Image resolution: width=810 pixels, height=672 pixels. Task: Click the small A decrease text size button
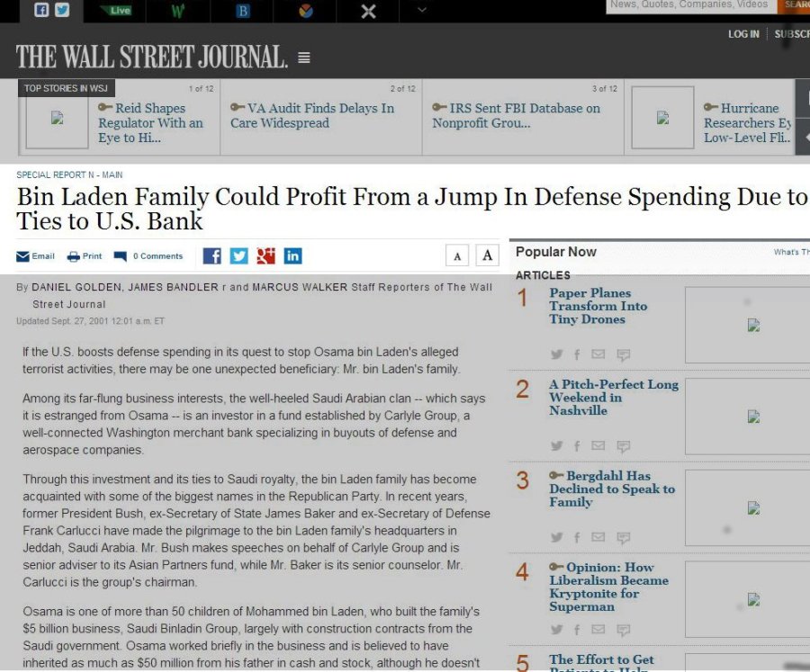click(457, 255)
